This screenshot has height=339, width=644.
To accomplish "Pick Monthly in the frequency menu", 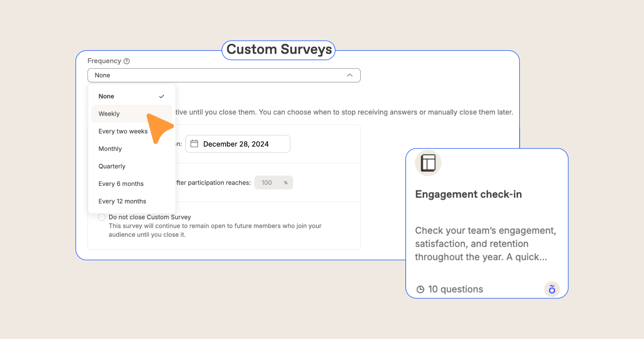I will click(x=110, y=149).
